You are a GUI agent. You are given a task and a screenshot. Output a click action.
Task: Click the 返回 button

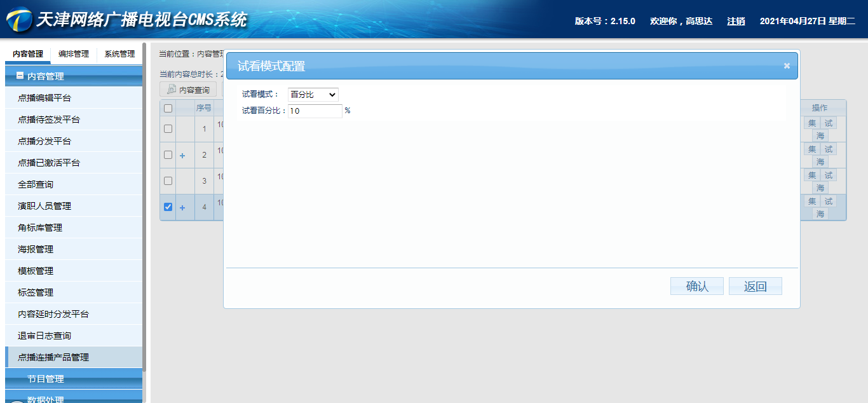coord(756,286)
